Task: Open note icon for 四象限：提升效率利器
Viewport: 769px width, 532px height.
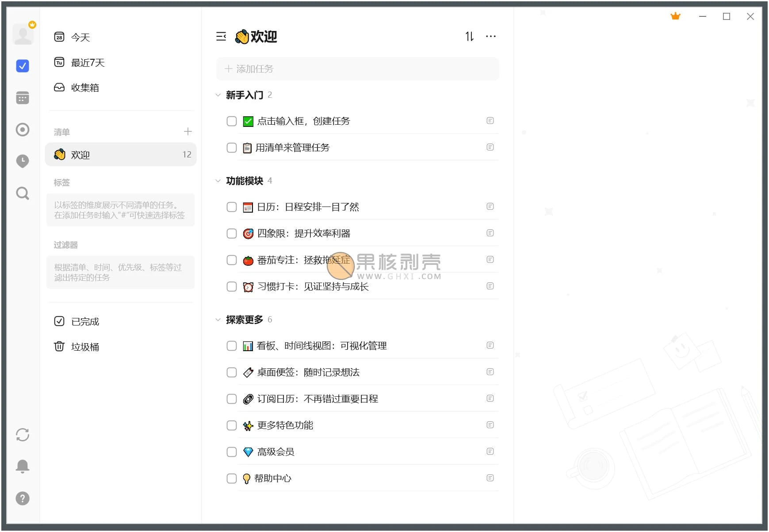Action: [490, 233]
